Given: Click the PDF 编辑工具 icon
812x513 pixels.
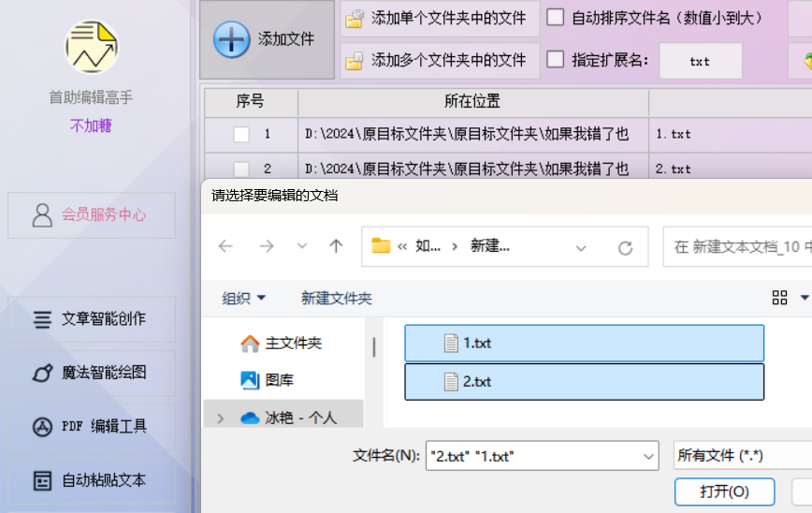Looking at the screenshot, I should [x=42, y=427].
